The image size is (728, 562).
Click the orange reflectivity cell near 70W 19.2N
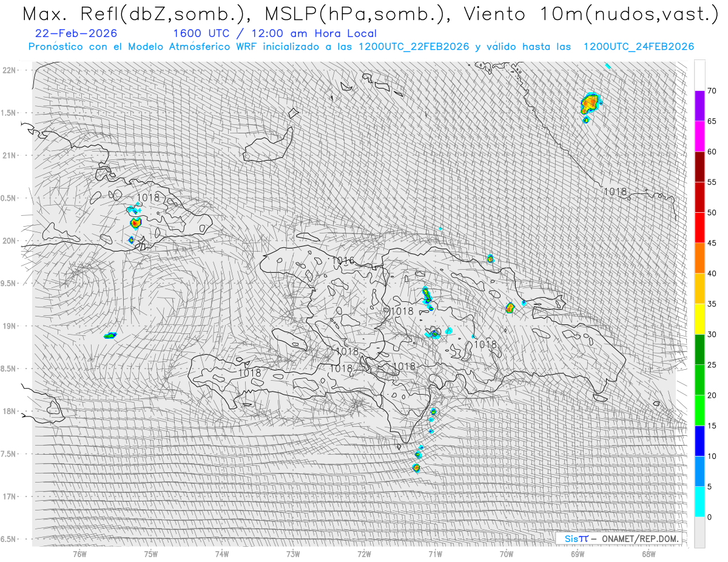pyautogui.click(x=510, y=308)
